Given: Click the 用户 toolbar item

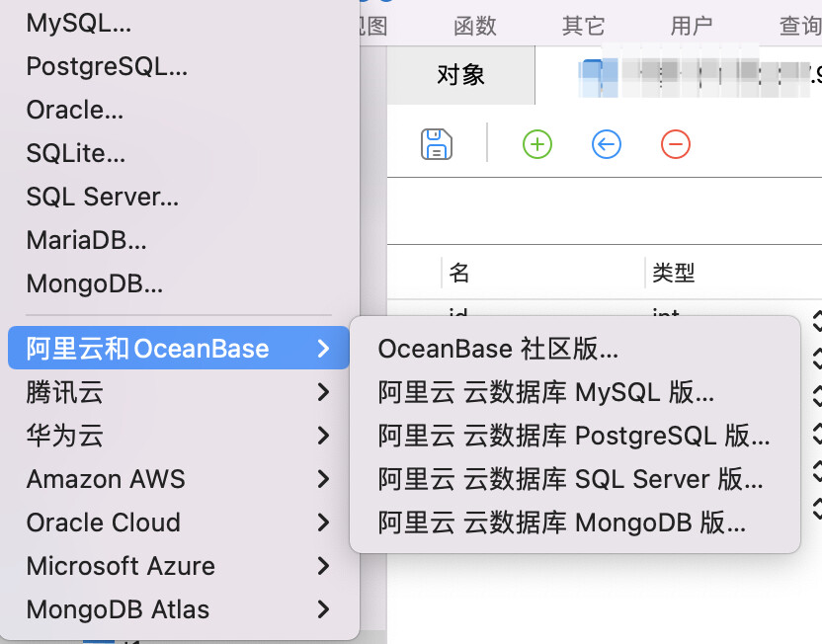Looking at the screenshot, I should tap(692, 26).
